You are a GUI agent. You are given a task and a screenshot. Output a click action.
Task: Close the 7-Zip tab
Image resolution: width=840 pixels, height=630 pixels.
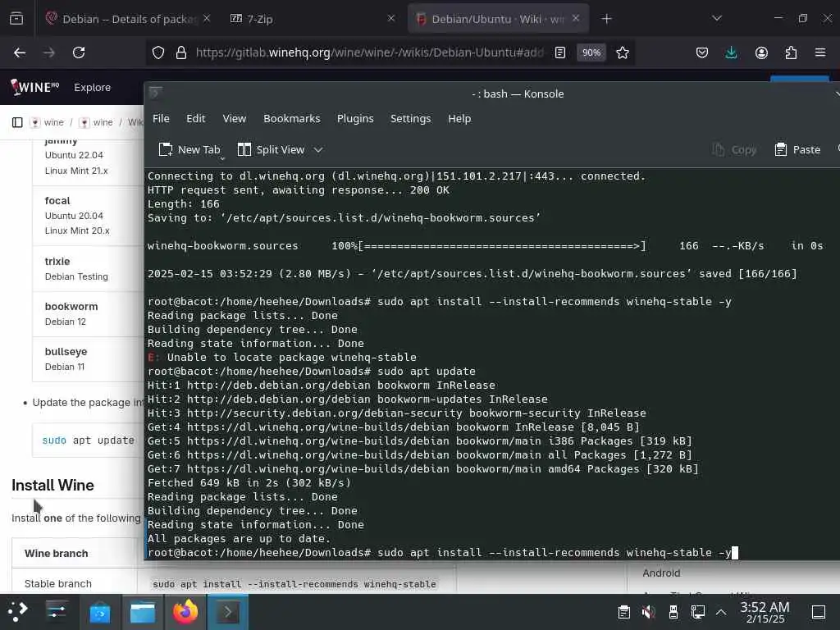(391, 18)
